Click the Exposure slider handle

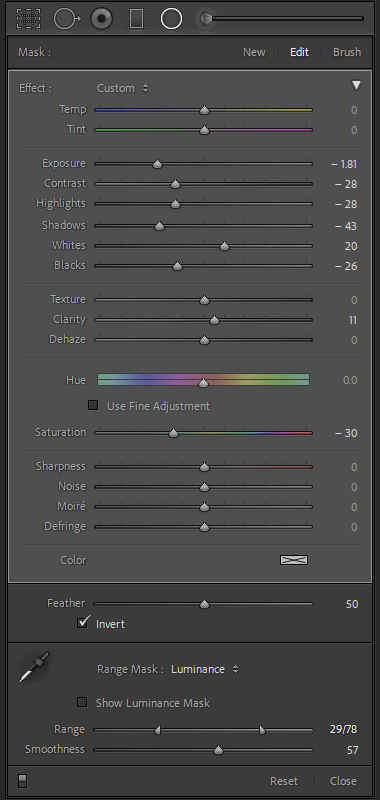pos(158,164)
